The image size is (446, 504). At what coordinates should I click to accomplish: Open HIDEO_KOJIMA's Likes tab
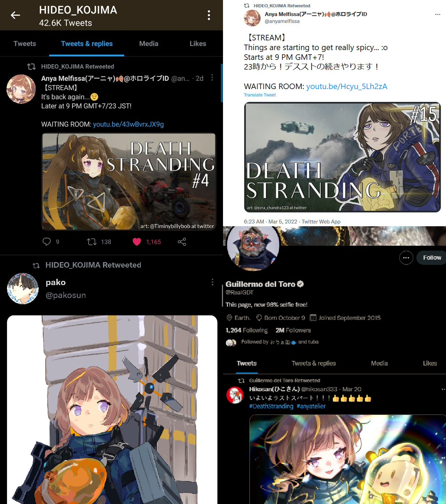pos(198,44)
